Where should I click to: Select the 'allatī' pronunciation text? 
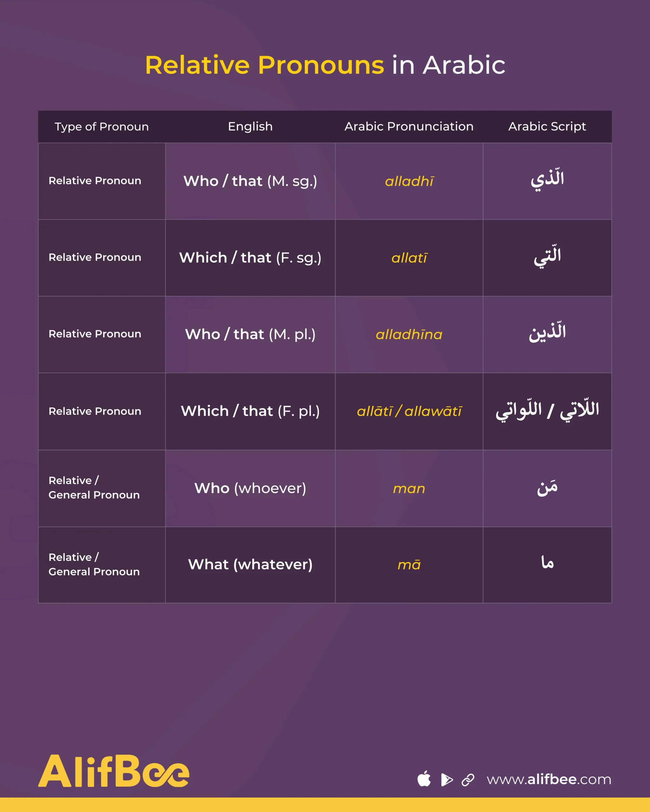click(409, 258)
